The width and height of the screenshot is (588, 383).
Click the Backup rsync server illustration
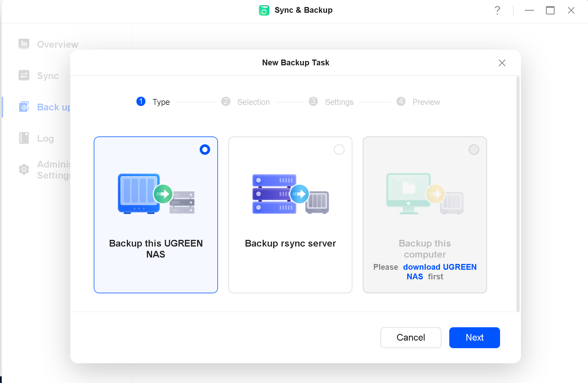pos(290,194)
